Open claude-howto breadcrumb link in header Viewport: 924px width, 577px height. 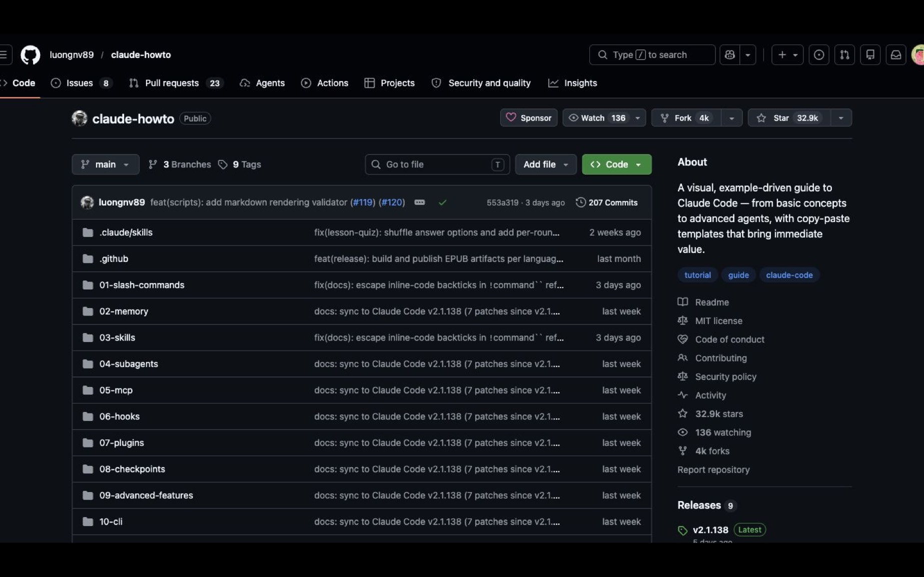click(x=141, y=55)
